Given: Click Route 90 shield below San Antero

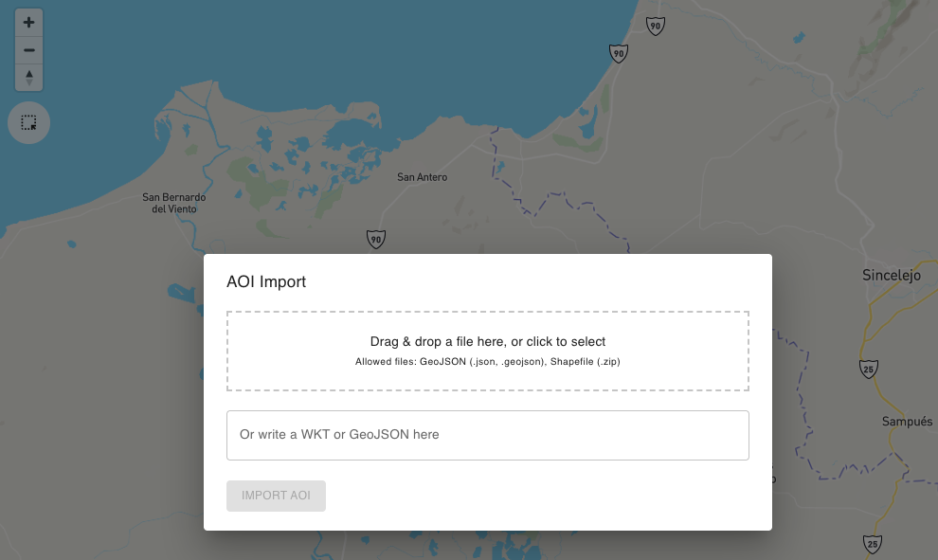Looking at the screenshot, I should [376, 239].
